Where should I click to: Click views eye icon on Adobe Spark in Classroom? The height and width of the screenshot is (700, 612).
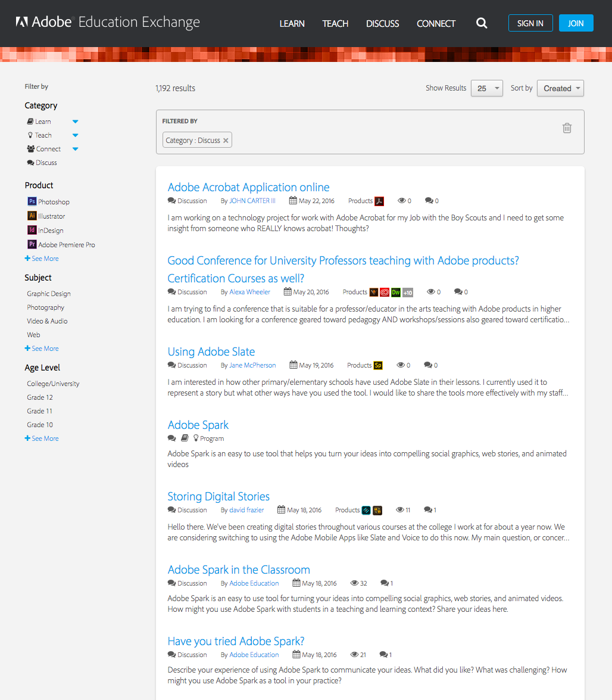point(355,583)
